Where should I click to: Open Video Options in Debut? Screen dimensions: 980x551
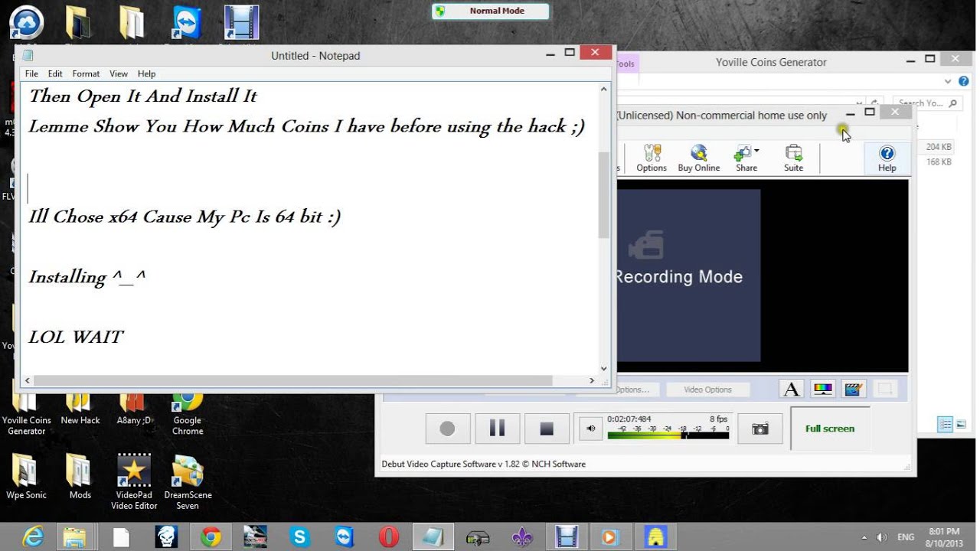[707, 390]
